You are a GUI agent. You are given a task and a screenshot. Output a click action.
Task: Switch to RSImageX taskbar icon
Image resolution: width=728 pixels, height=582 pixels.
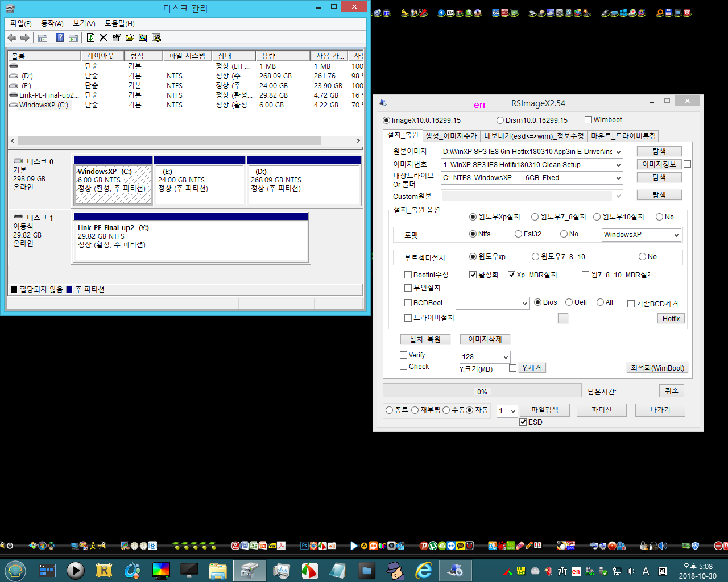pos(455,570)
